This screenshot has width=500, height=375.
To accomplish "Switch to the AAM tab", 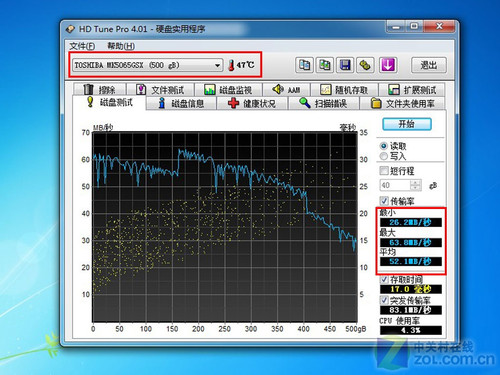I will pyautogui.click(x=286, y=90).
